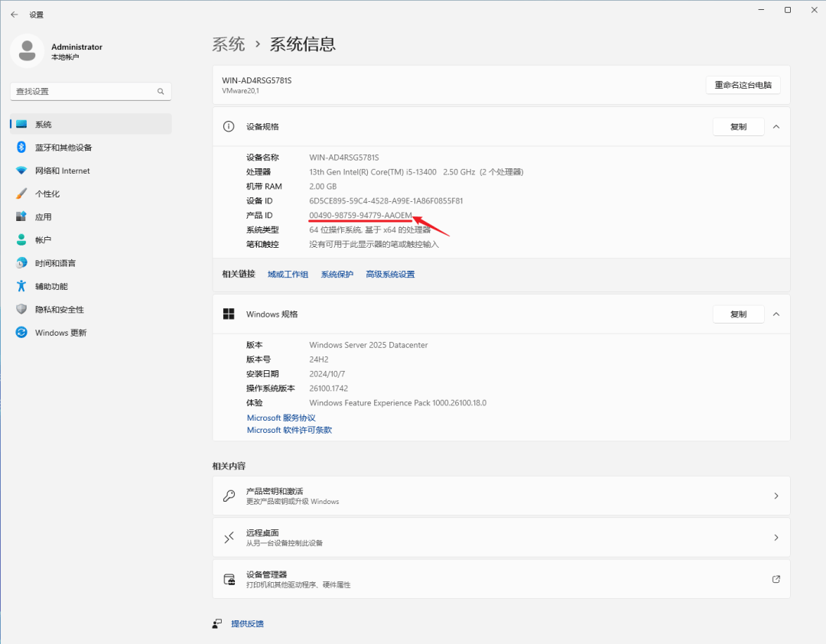This screenshot has width=826, height=644.
Task: Click the 时间和语言 globe clock icon
Action: [x=21, y=263]
